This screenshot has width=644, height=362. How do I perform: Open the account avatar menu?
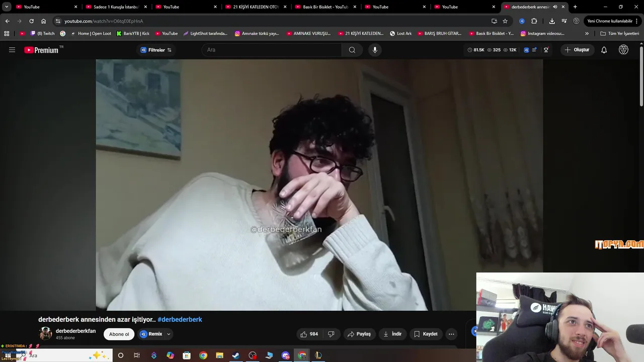coord(623,50)
